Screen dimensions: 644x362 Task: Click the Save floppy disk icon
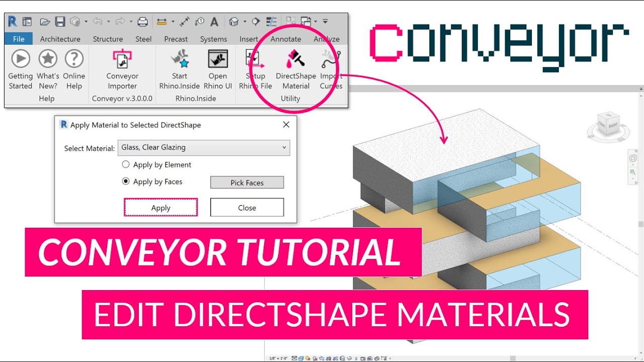60,22
